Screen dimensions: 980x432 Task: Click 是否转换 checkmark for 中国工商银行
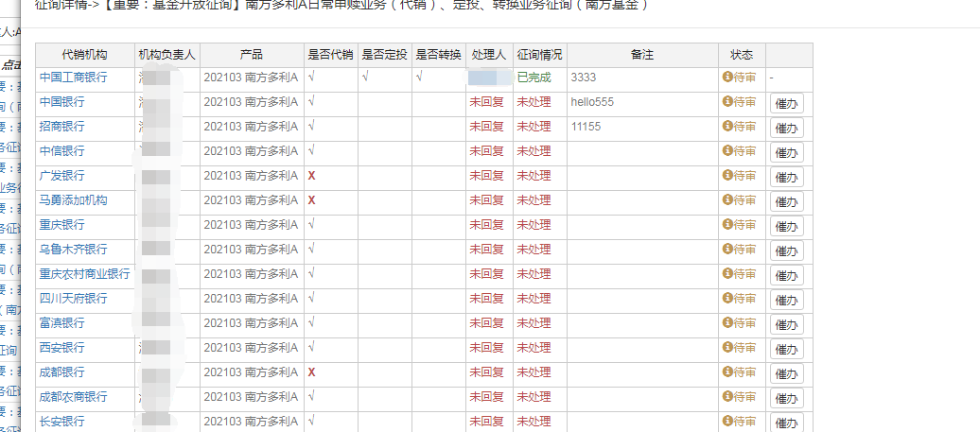point(419,77)
